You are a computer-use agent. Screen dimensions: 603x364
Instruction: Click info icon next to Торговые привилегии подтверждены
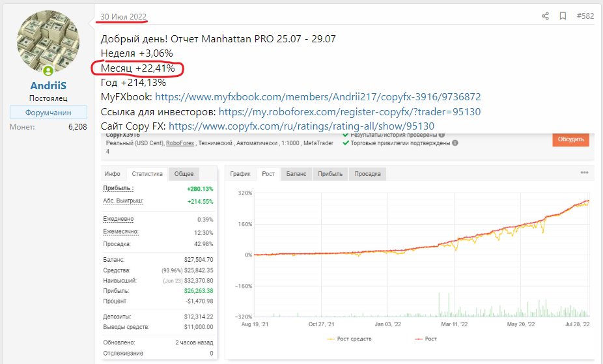tap(455, 143)
